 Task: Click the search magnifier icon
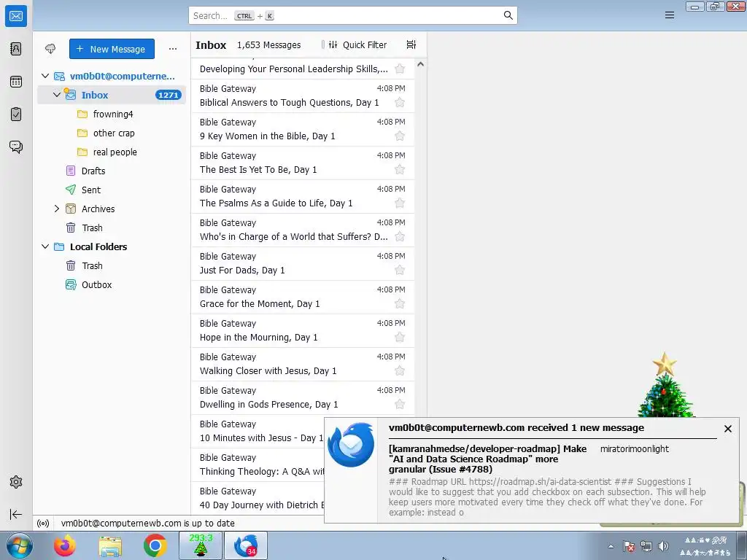pos(508,16)
